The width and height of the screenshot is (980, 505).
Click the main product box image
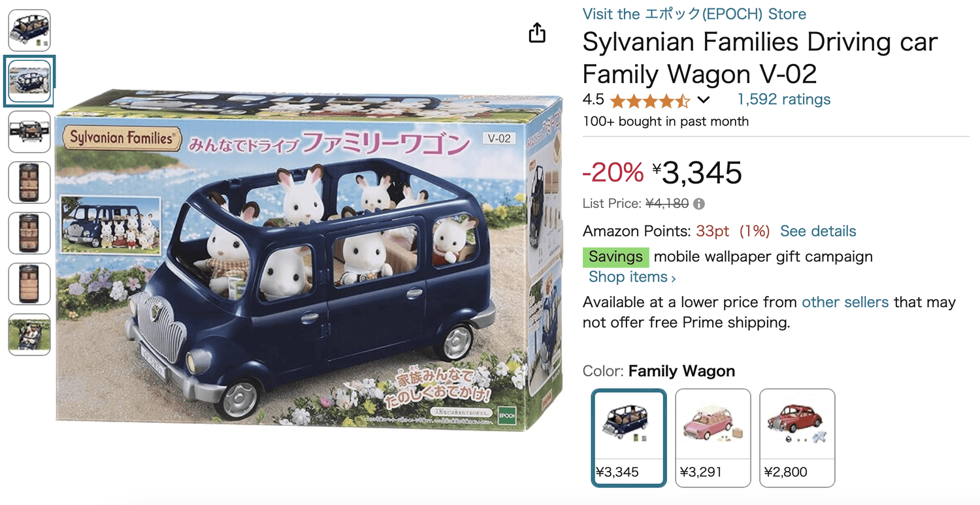(309, 258)
